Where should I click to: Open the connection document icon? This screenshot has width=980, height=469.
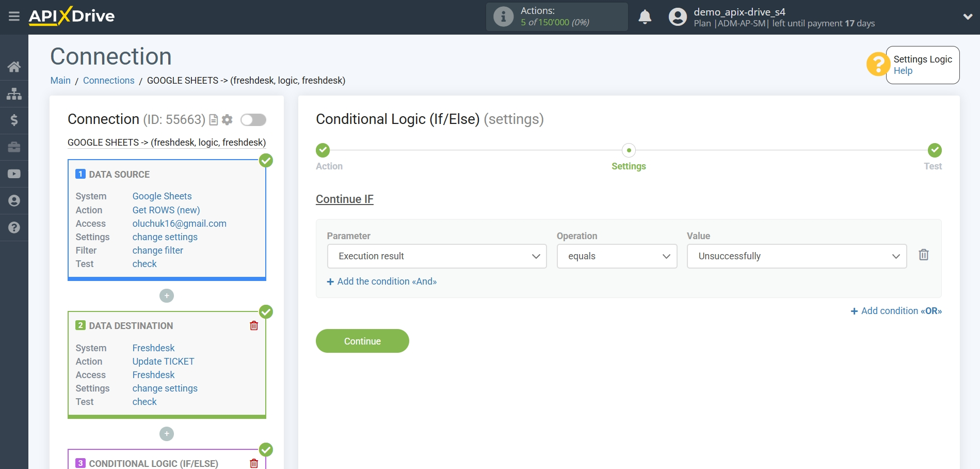(213, 120)
